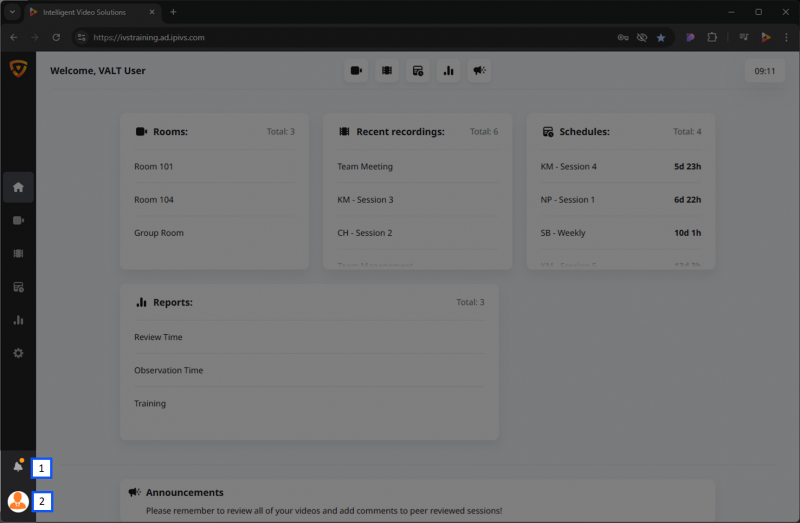Open the browser three-dot menu
Screen dimensions: 800x523
pos(786,37)
